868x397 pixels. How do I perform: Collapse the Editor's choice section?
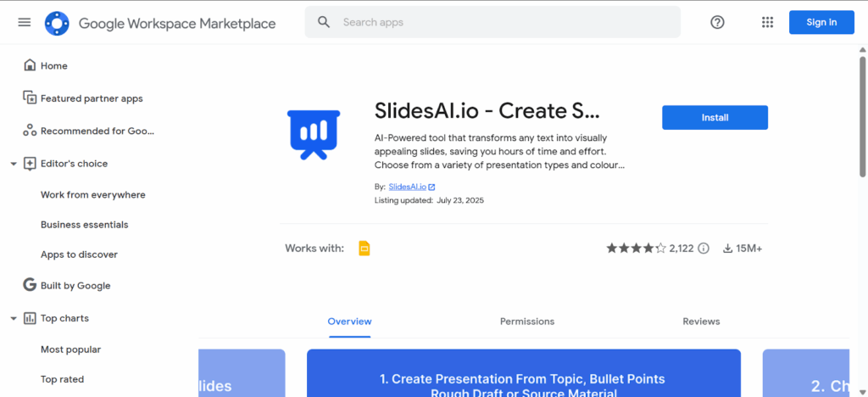click(x=14, y=164)
